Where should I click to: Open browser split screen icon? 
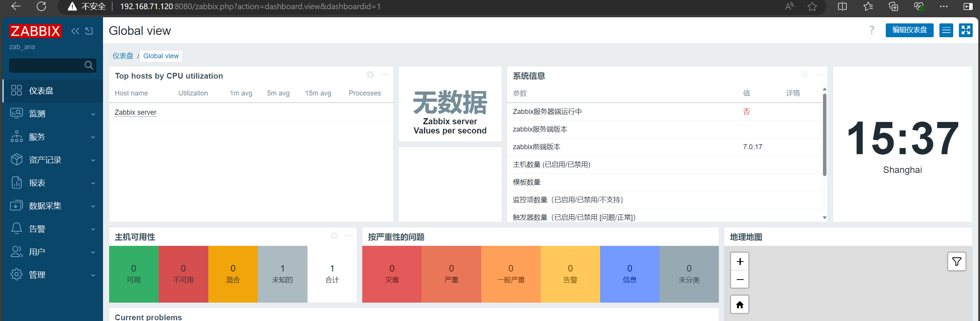pos(842,7)
